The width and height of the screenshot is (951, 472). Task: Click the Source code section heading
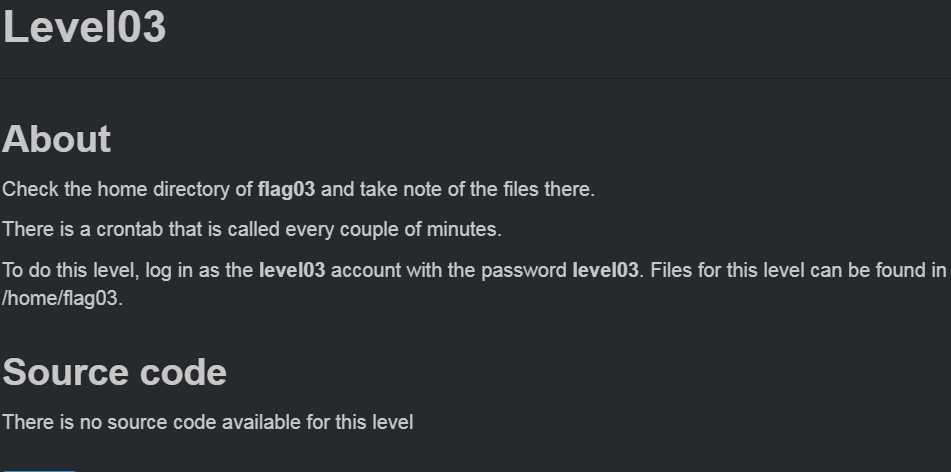tap(115, 372)
